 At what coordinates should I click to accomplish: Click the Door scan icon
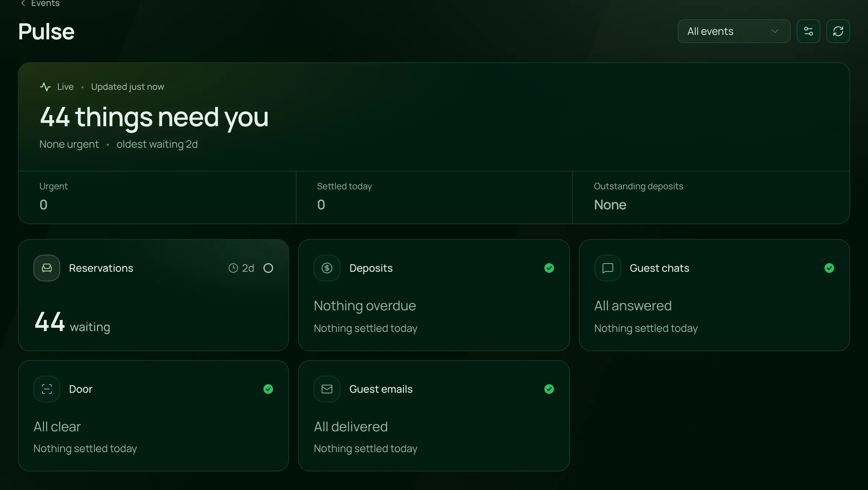pyautogui.click(x=47, y=389)
